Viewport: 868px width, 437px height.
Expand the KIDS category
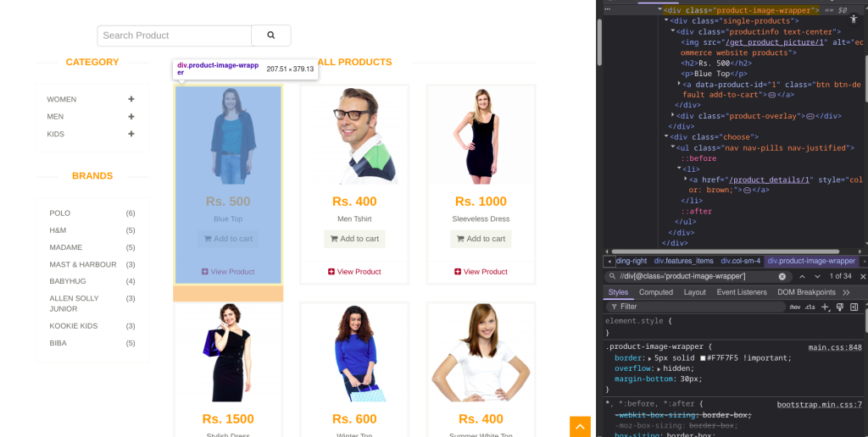pyautogui.click(x=131, y=134)
